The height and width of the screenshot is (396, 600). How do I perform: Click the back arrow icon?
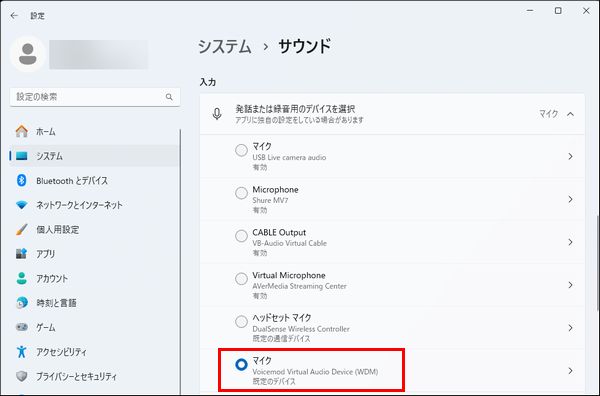[14, 16]
